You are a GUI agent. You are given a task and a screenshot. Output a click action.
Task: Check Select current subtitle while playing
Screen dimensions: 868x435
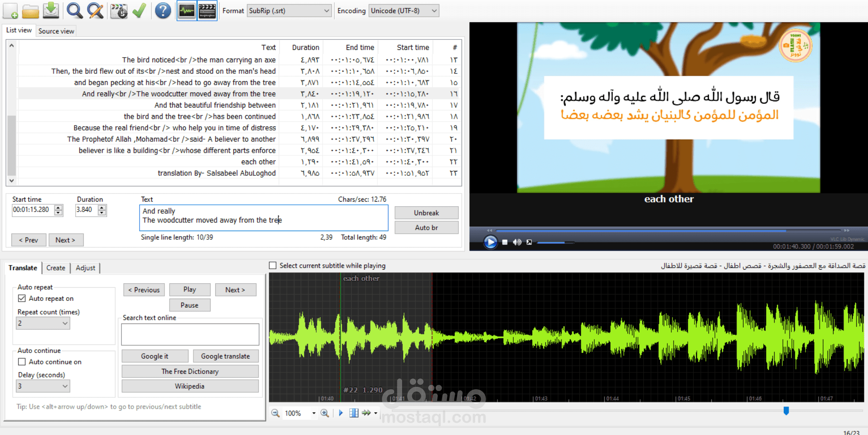273,266
